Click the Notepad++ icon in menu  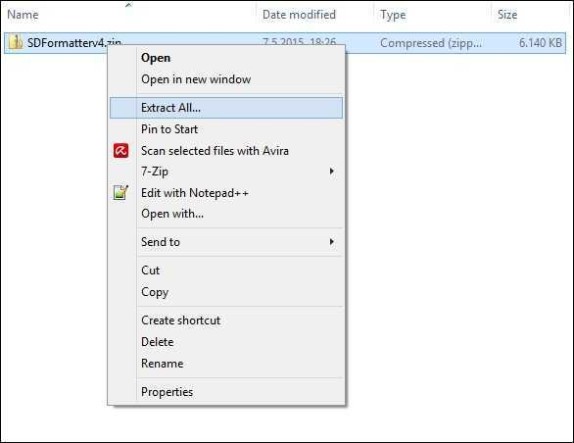tap(121, 193)
